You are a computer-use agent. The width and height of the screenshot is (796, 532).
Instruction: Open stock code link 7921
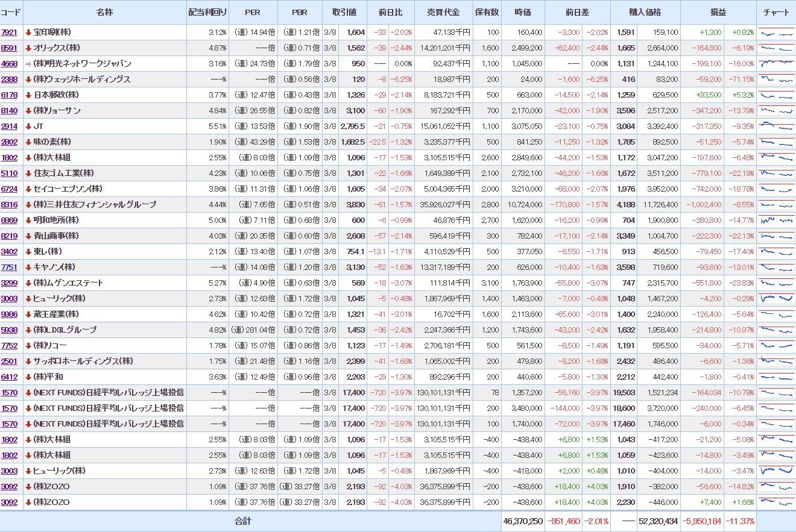point(9,33)
